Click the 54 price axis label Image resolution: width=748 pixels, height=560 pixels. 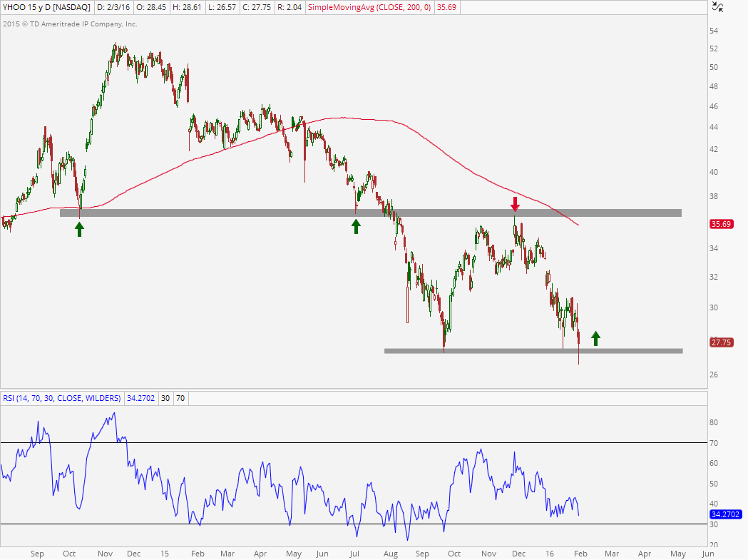coord(714,31)
